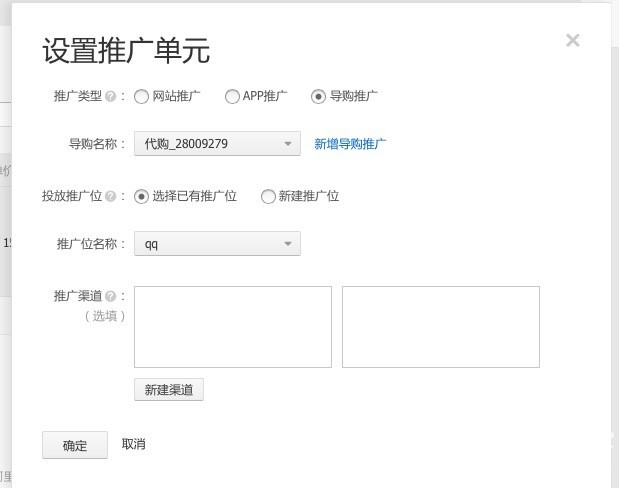Screen dimensions: 619x488
Task: Pick the 选择已有推广位 radio option
Action: 141,197
